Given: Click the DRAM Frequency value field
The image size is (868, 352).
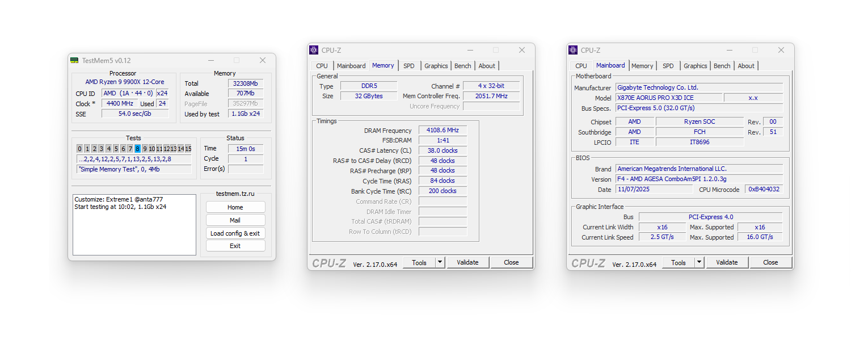Looking at the screenshot, I should pos(443,130).
